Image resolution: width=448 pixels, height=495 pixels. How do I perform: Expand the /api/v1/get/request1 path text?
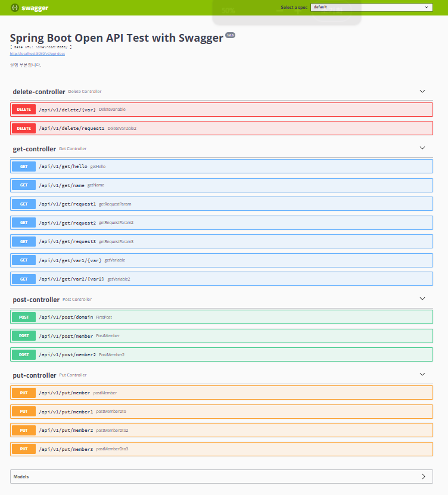[67, 204]
